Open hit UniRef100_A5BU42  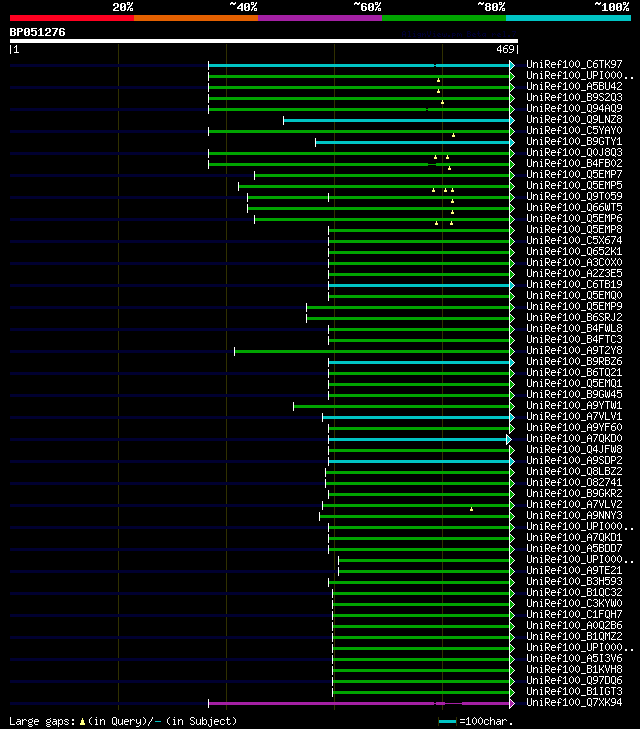(x=574, y=86)
